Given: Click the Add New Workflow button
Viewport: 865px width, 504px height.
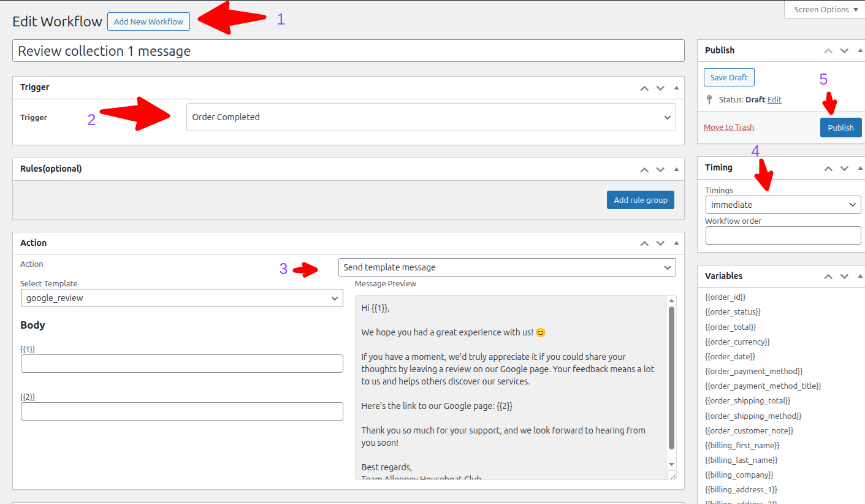Looking at the screenshot, I should [x=148, y=21].
